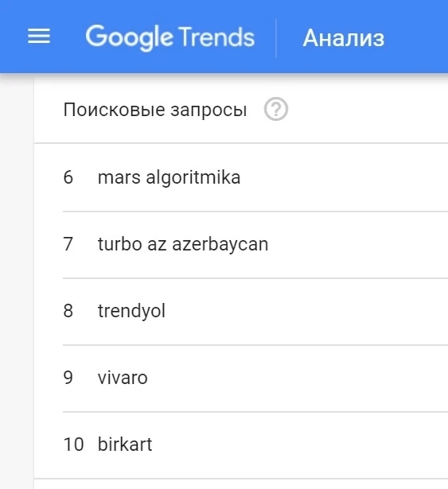The width and height of the screenshot is (448, 489).
Task: Select the trendyol search query
Action: [x=131, y=311]
